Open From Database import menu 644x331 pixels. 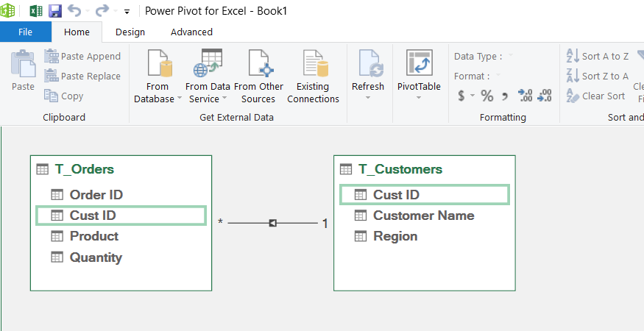pyautogui.click(x=158, y=76)
